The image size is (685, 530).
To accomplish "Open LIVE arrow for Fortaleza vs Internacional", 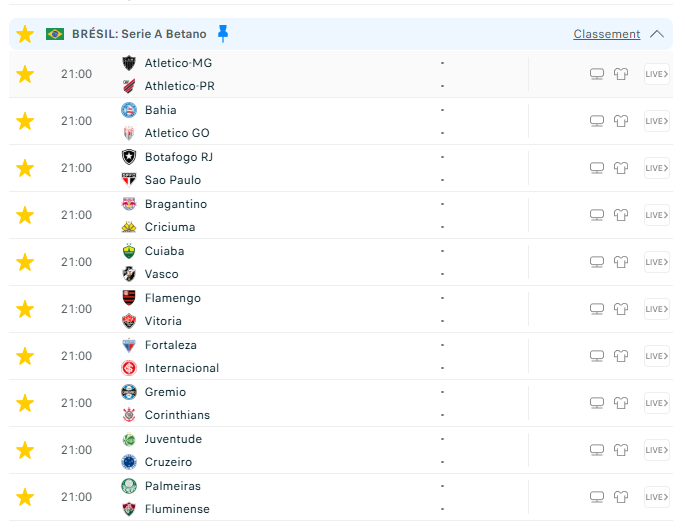I will pos(657,356).
